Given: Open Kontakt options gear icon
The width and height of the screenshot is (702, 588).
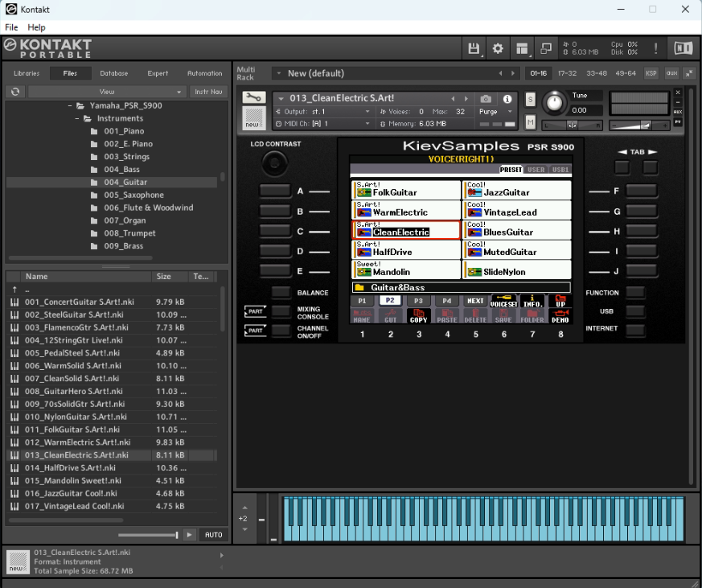Looking at the screenshot, I should (x=498, y=48).
